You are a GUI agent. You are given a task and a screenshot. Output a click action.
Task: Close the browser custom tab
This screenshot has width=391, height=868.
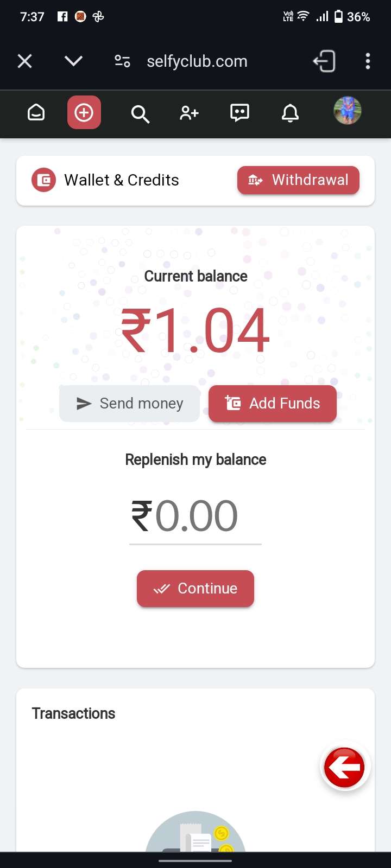[x=24, y=61]
